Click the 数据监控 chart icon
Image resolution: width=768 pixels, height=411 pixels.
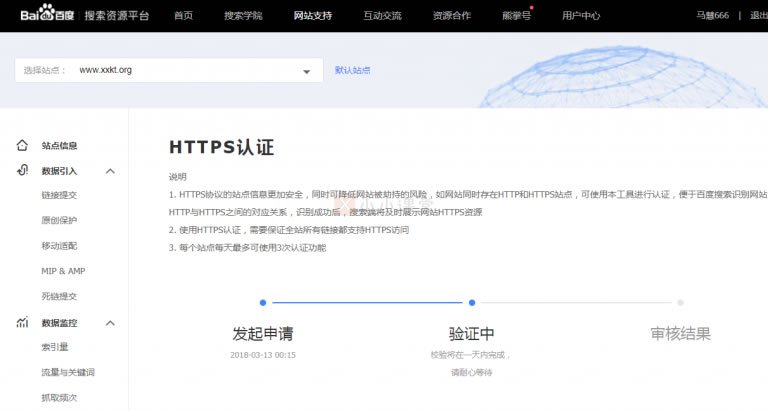point(22,323)
